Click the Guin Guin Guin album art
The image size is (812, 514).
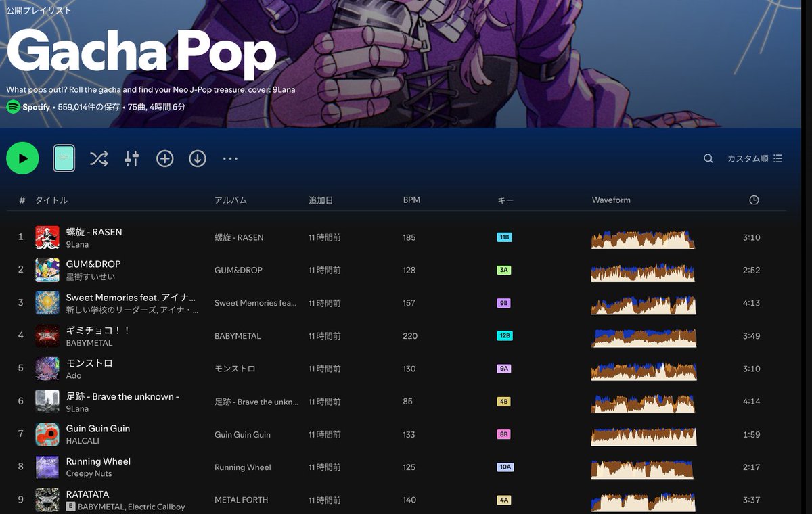[x=47, y=434]
